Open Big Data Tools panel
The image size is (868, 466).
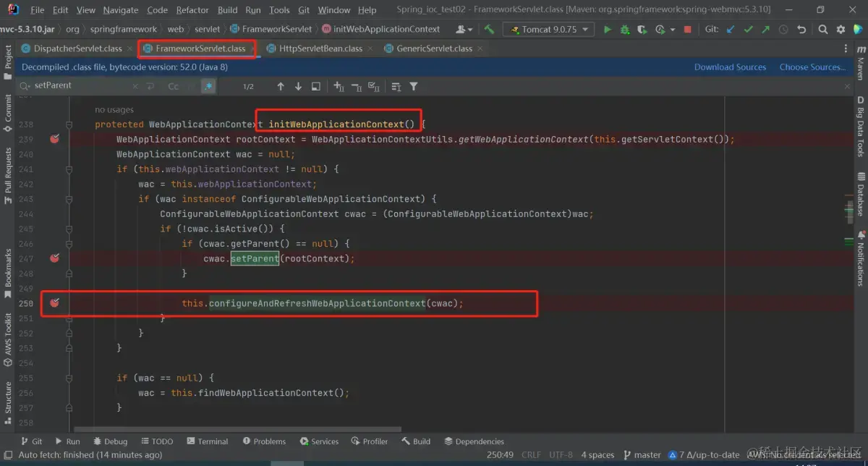861,127
